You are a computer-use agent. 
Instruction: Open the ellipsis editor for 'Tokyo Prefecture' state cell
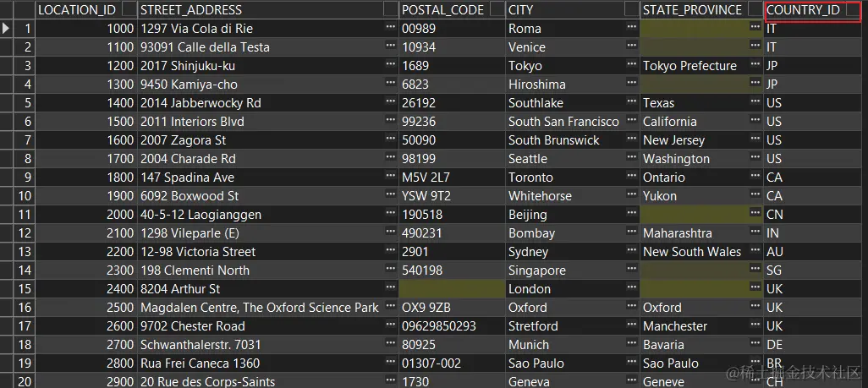[755, 65]
